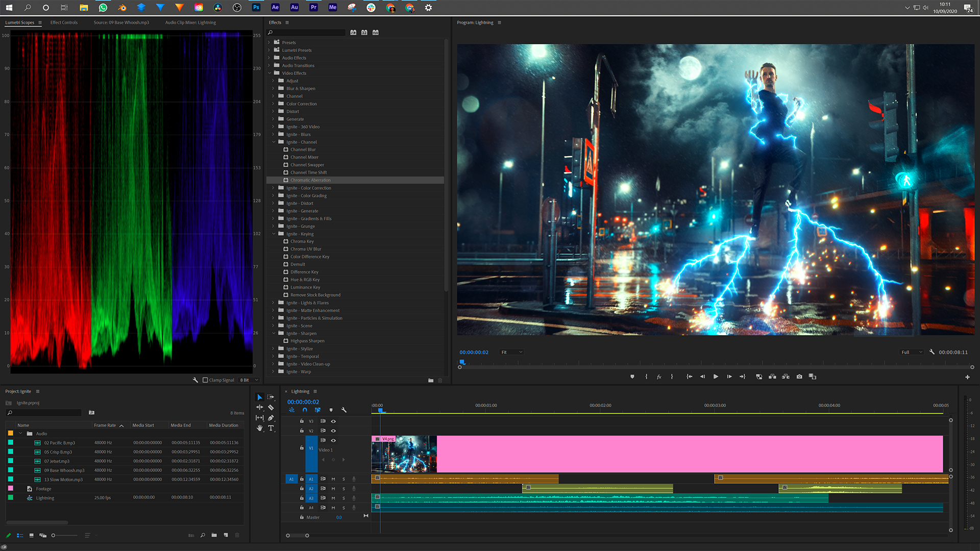Open Photoshop from Windows taskbar

(256, 7)
